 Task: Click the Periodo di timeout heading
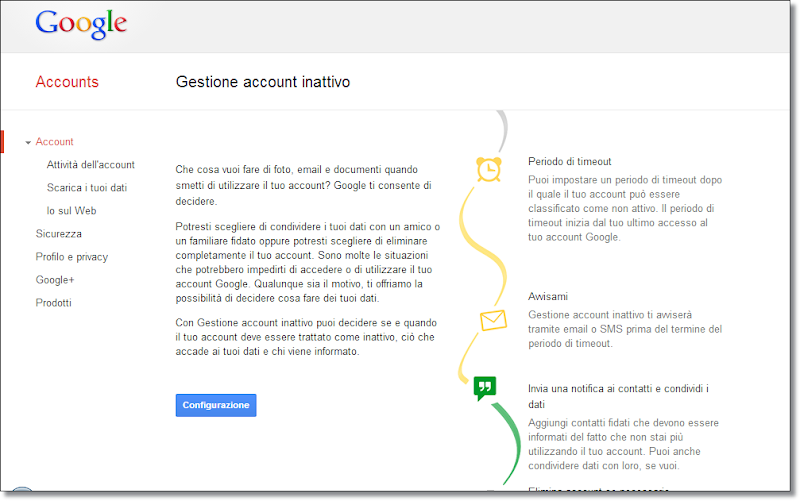(569, 162)
